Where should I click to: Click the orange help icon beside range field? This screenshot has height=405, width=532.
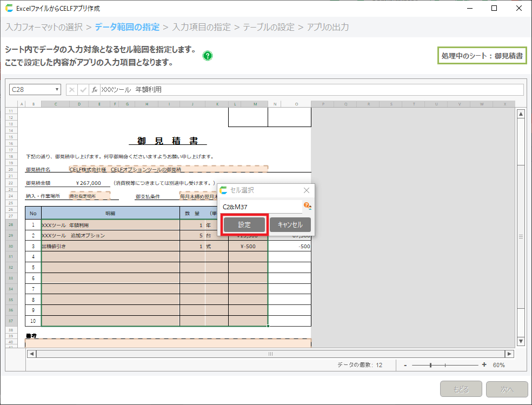click(x=307, y=206)
